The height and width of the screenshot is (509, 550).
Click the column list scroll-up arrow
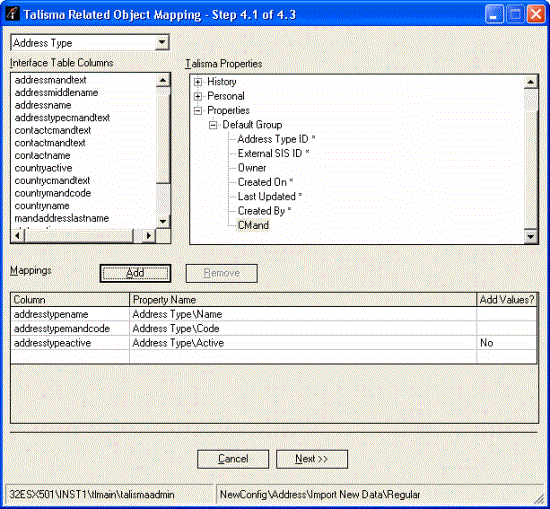point(163,80)
